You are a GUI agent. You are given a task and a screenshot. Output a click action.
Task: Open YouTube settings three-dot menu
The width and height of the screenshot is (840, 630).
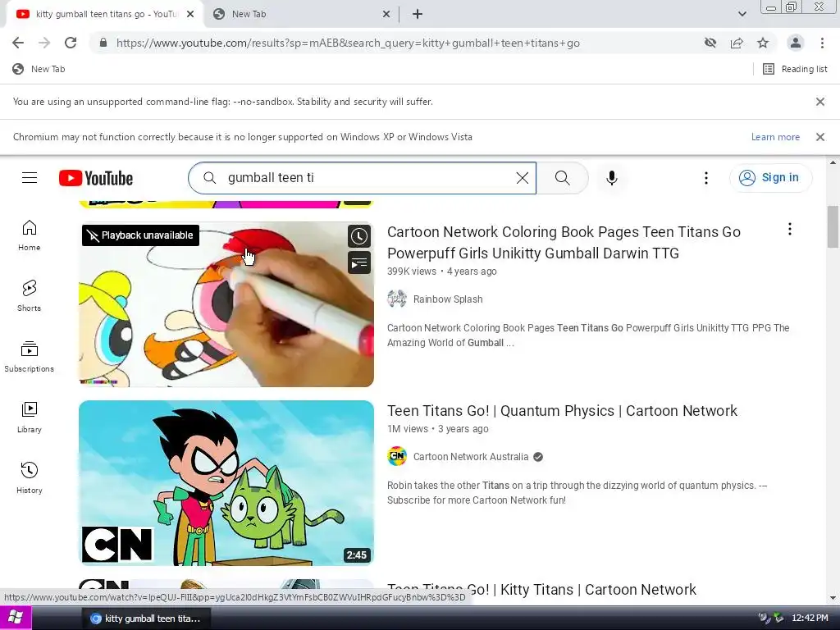(706, 178)
